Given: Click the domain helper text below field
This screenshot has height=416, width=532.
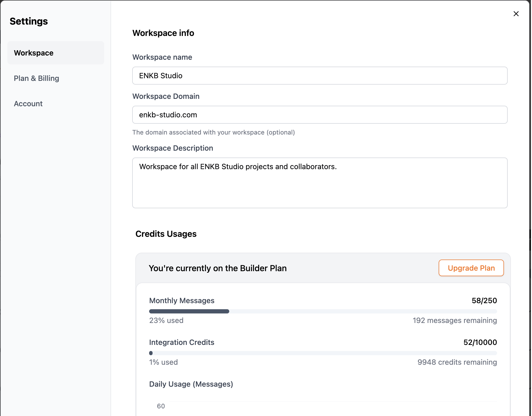Looking at the screenshot, I should (x=213, y=132).
